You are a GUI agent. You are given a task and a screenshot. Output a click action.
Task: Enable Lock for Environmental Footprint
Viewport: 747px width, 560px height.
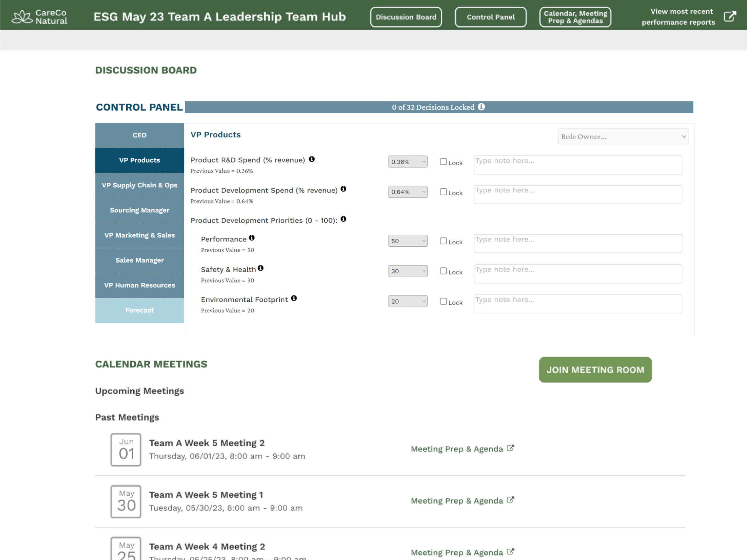(x=443, y=301)
